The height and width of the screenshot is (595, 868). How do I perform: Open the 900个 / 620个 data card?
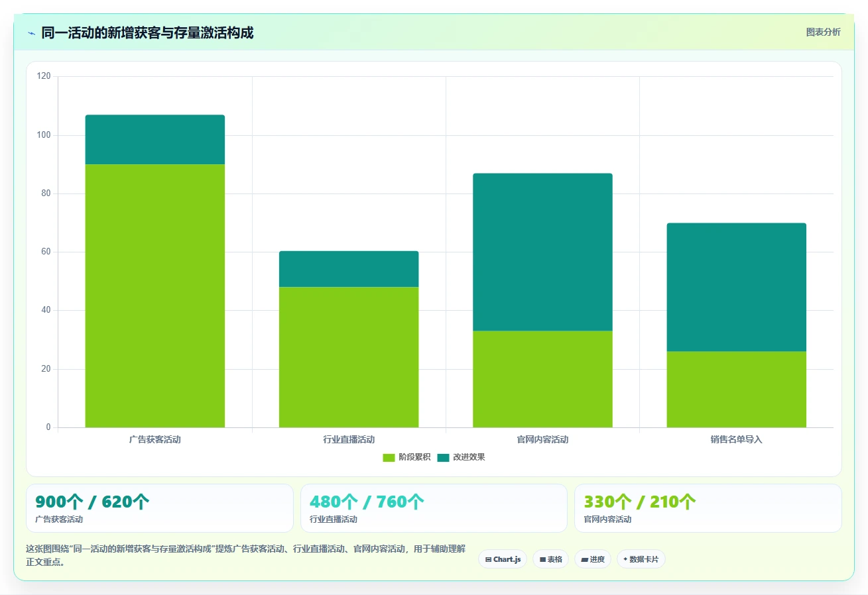tap(159, 508)
